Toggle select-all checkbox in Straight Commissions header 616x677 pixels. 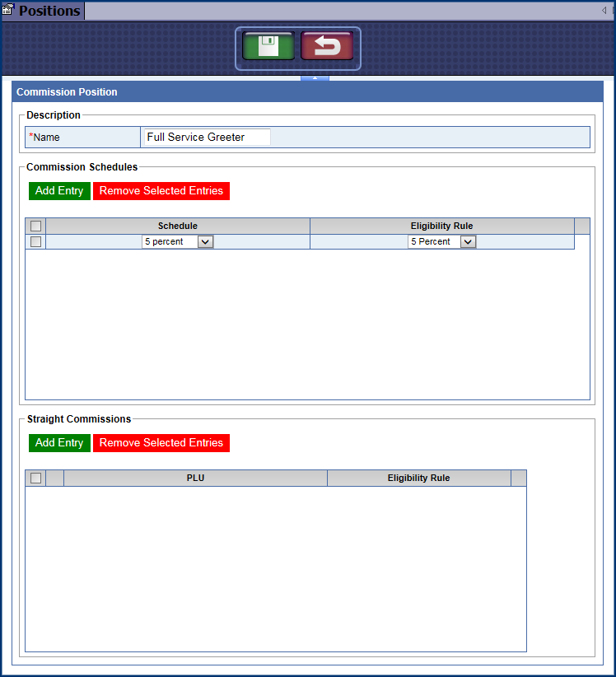(x=35, y=478)
